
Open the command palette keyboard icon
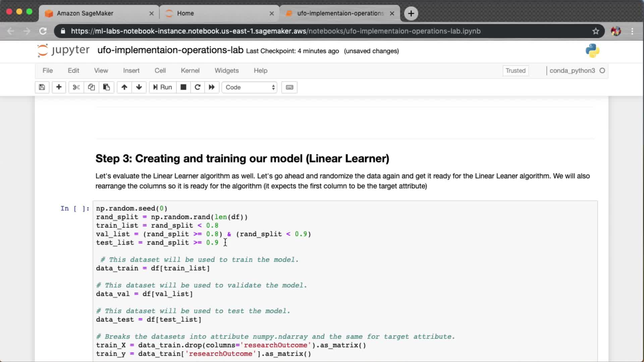tap(289, 87)
